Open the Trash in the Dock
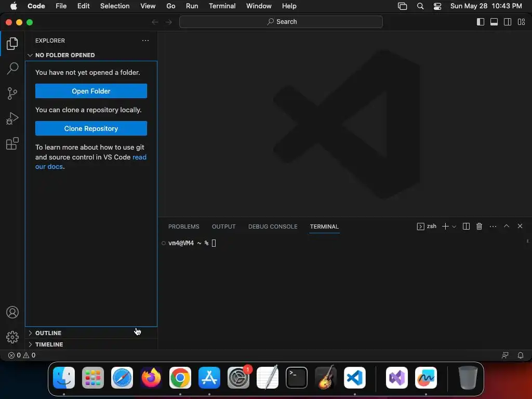Image resolution: width=532 pixels, height=399 pixels. (x=468, y=377)
